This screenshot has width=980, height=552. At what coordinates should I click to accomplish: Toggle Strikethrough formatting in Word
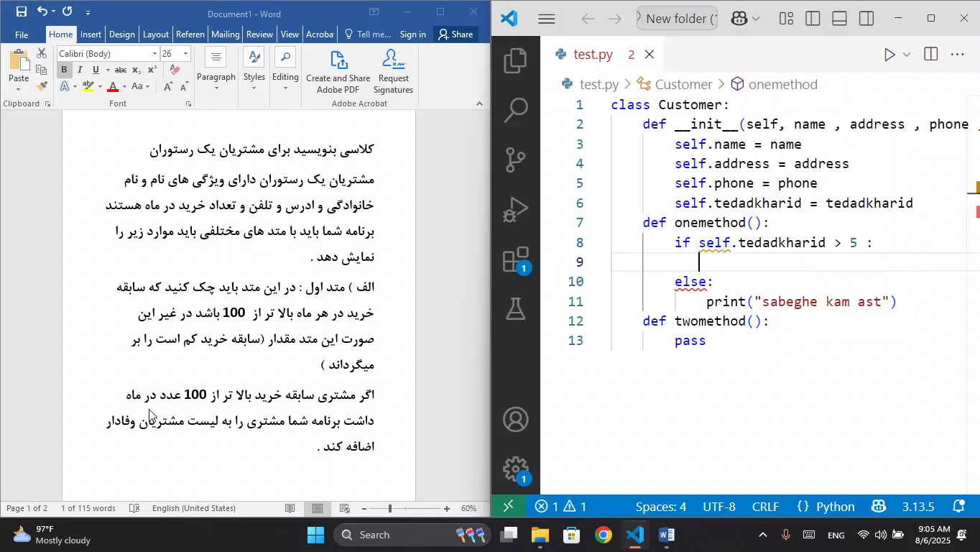pos(121,70)
